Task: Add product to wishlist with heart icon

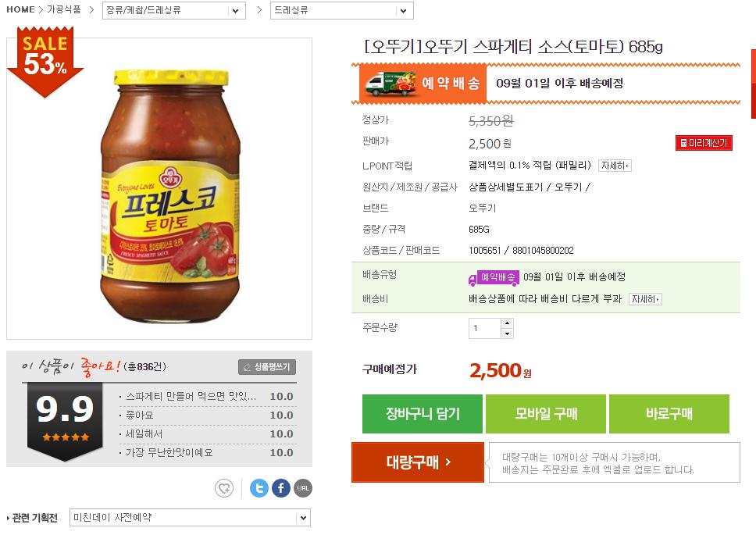Action: point(224,489)
